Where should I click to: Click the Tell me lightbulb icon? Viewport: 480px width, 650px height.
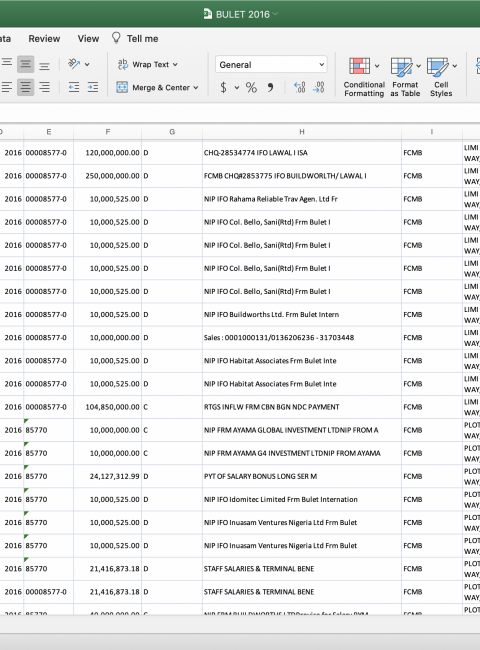pos(116,38)
